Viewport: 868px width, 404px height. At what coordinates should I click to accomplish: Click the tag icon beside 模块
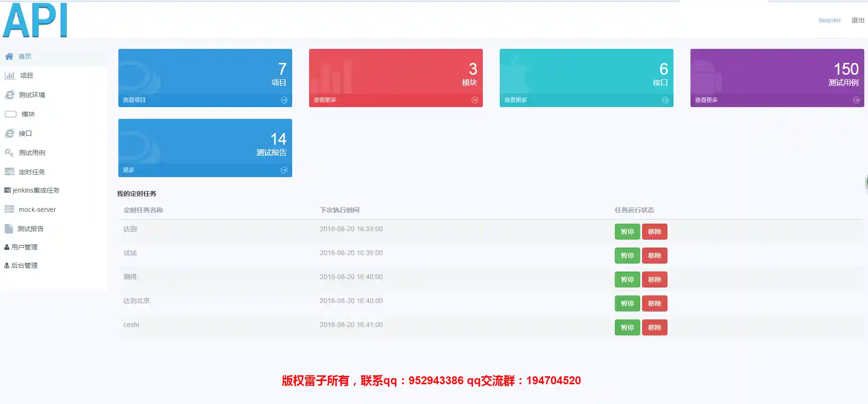[x=11, y=114]
